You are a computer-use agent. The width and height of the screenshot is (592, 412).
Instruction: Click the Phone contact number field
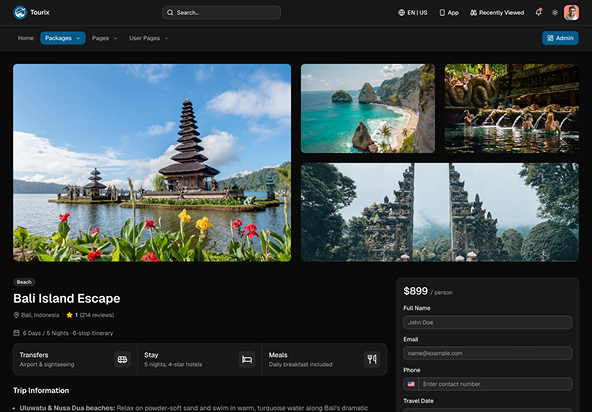coord(495,384)
